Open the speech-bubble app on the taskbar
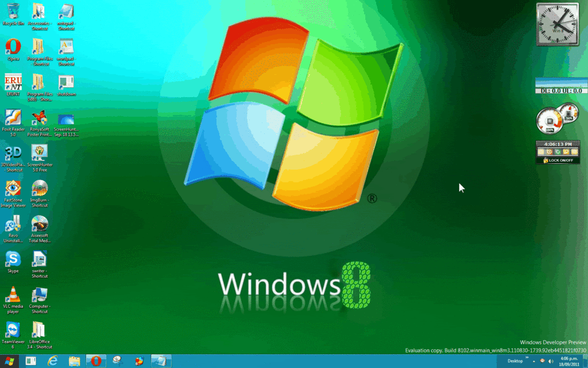The image size is (588, 368). click(118, 361)
